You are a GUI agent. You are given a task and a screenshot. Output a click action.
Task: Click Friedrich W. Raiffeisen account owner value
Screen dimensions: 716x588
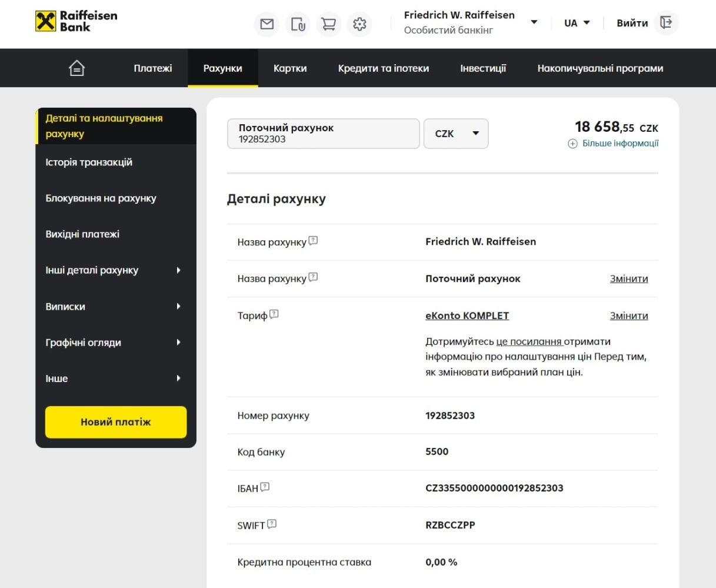pyautogui.click(x=481, y=242)
